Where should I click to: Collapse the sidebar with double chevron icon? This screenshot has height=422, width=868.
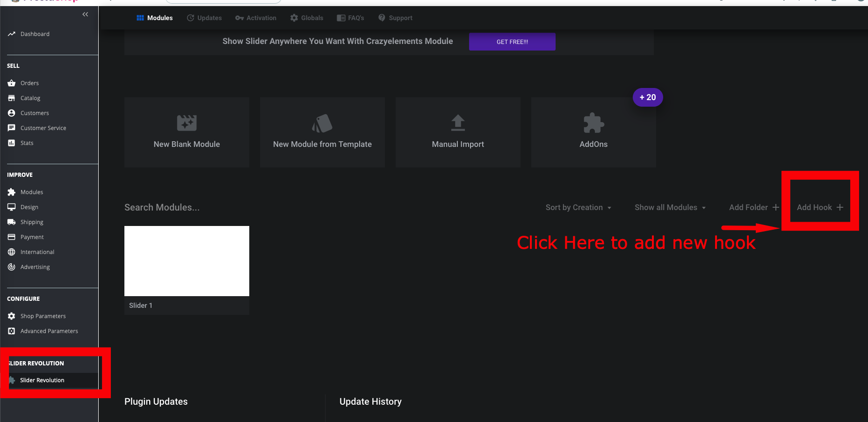click(x=85, y=15)
